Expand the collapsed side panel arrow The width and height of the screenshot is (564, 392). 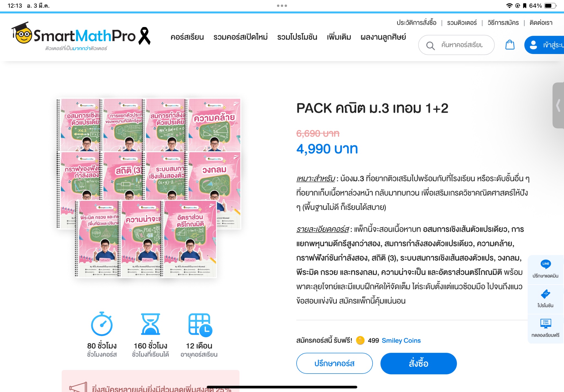[558, 106]
